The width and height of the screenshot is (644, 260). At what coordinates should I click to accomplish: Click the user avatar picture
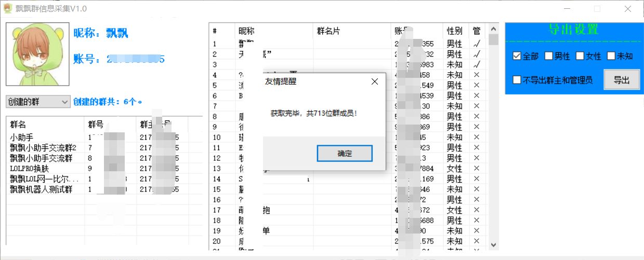pyautogui.click(x=36, y=54)
